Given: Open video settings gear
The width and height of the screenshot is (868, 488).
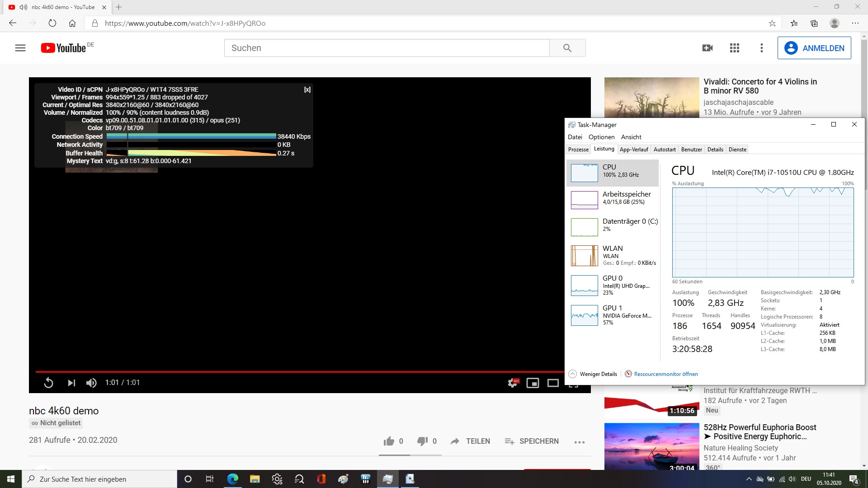Looking at the screenshot, I should [x=513, y=383].
